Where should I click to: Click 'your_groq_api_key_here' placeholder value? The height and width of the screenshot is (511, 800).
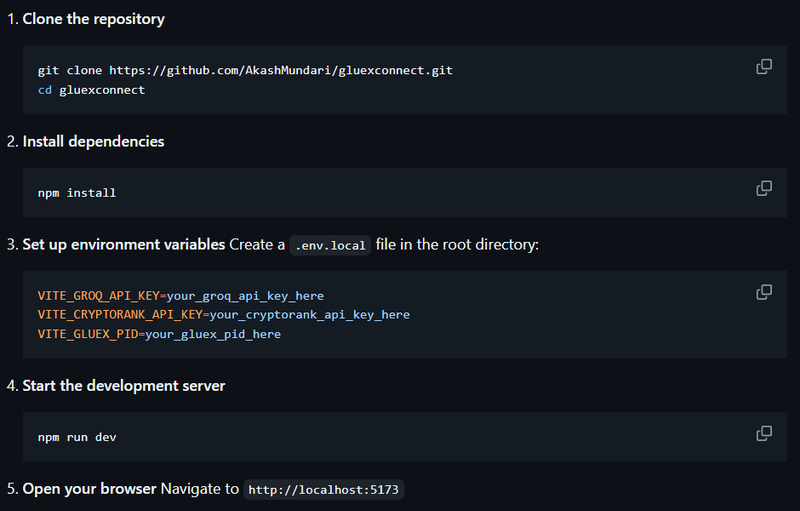[245, 296]
